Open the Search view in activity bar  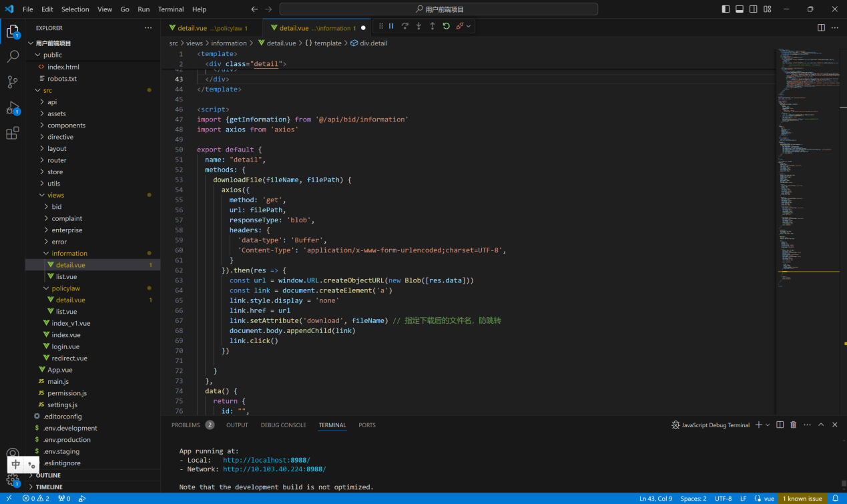pyautogui.click(x=13, y=57)
